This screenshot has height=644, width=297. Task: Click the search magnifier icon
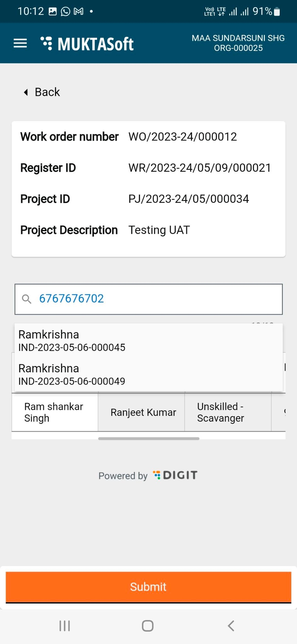pos(26,299)
